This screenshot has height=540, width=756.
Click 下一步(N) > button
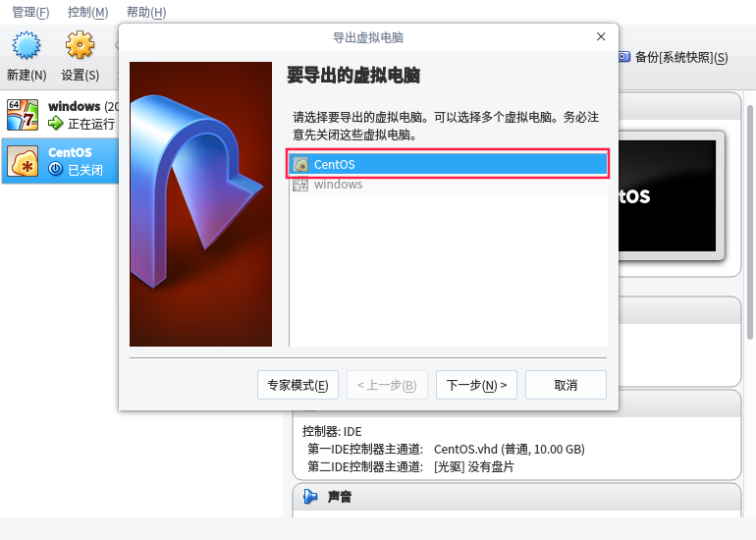[x=476, y=385]
